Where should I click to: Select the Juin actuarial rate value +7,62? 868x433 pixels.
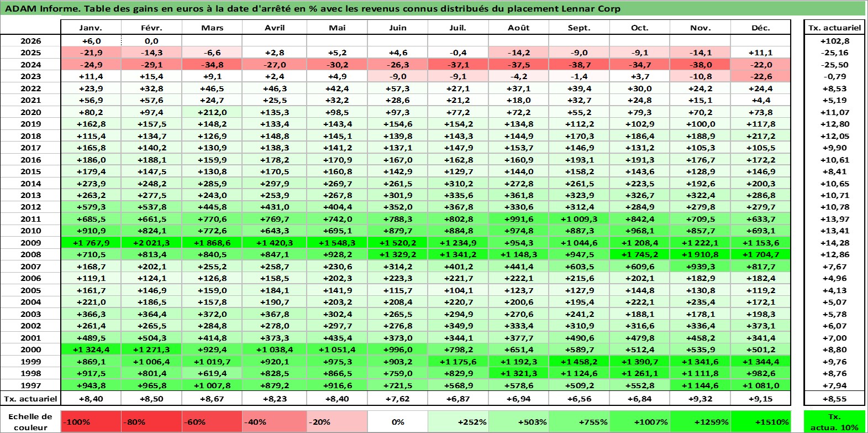(398, 398)
